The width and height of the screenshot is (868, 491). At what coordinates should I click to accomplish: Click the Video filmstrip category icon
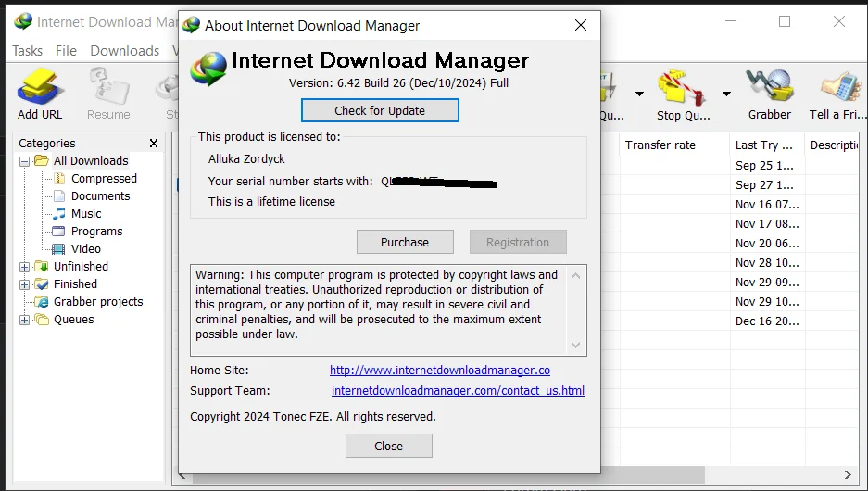[x=58, y=249]
